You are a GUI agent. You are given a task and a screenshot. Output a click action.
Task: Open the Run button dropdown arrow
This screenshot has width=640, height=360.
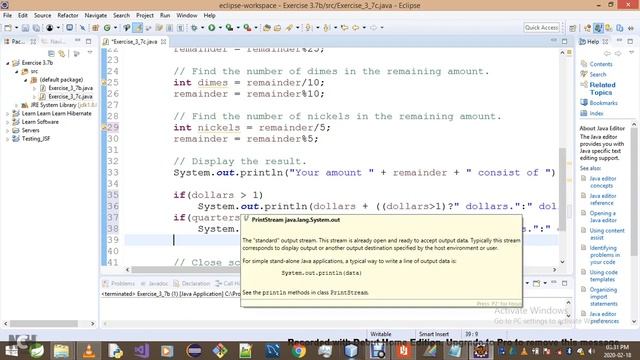click(220, 28)
